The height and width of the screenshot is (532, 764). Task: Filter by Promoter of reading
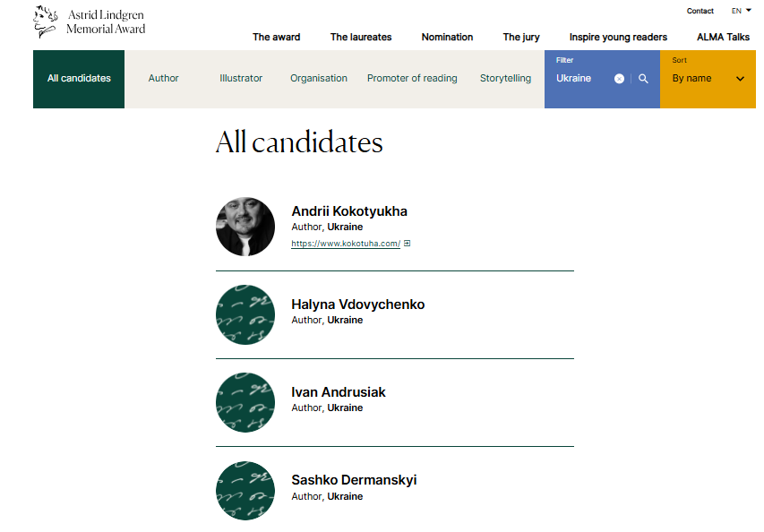tap(412, 79)
